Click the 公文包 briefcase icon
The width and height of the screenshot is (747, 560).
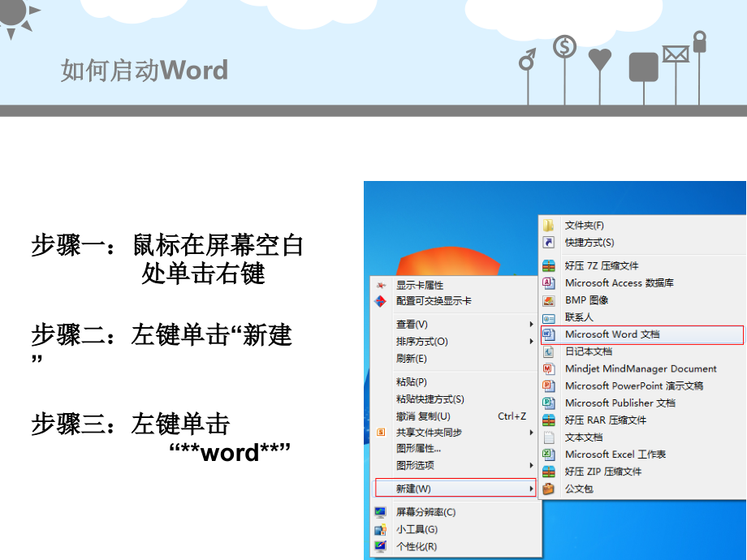point(549,489)
